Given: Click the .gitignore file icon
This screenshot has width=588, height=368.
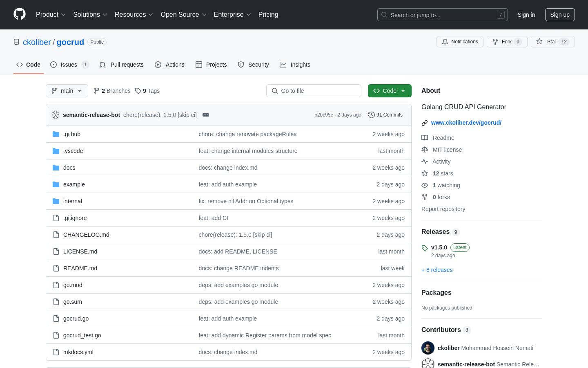Looking at the screenshot, I should 56,218.
